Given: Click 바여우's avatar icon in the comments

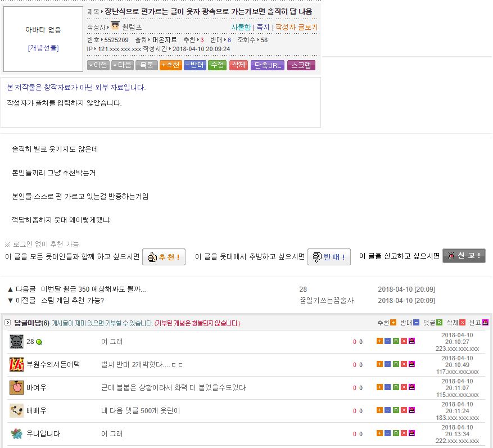Looking at the screenshot, I should tap(16, 387).
